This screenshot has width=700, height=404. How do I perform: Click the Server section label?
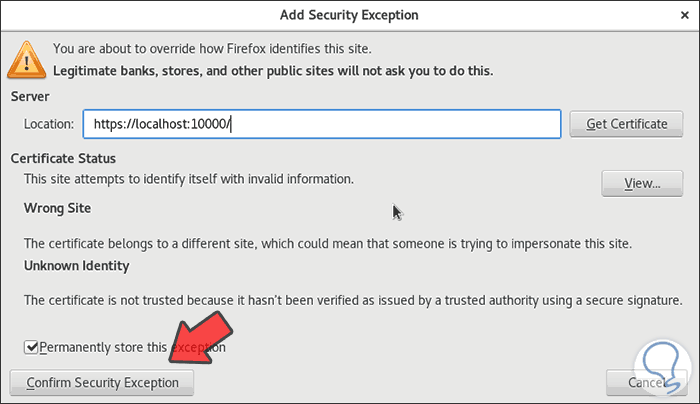click(30, 95)
